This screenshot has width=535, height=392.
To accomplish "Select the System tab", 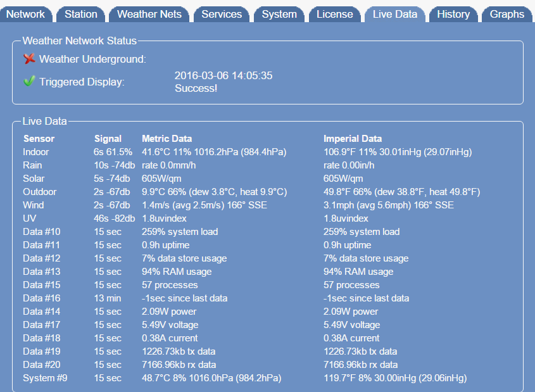I will [279, 14].
